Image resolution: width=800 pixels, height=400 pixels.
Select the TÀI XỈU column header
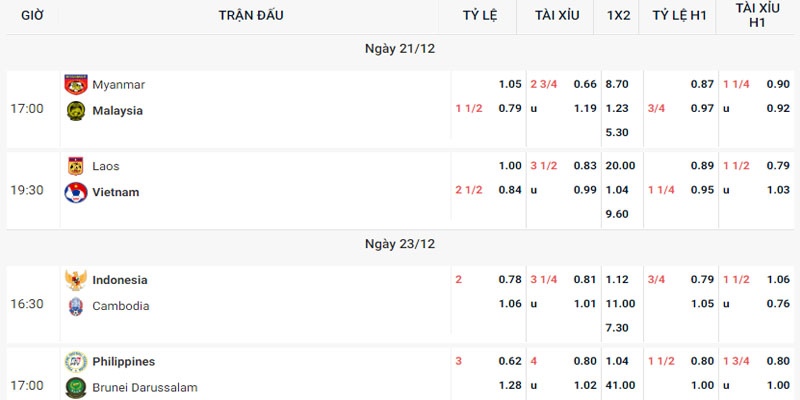point(557,15)
